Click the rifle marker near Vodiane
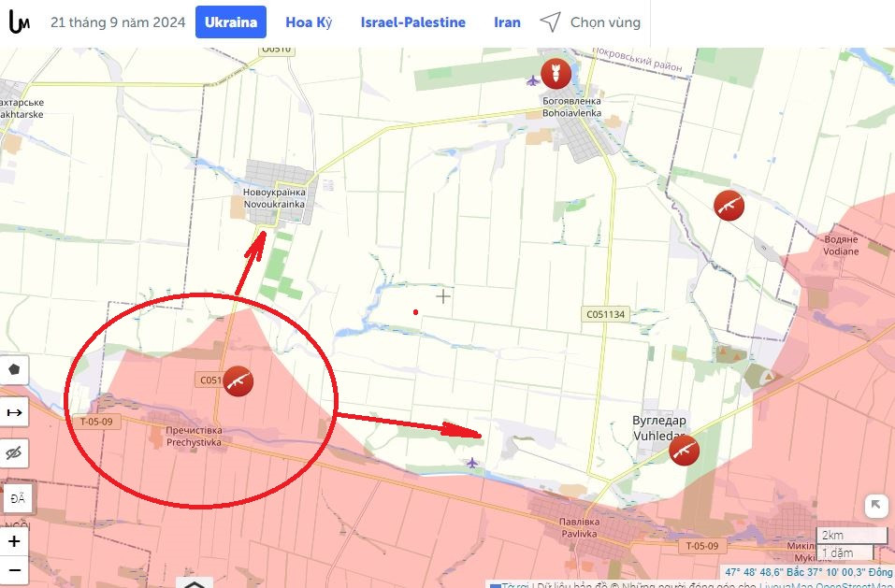Viewport: 895px width, 588px height. pyautogui.click(x=729, y=204)
